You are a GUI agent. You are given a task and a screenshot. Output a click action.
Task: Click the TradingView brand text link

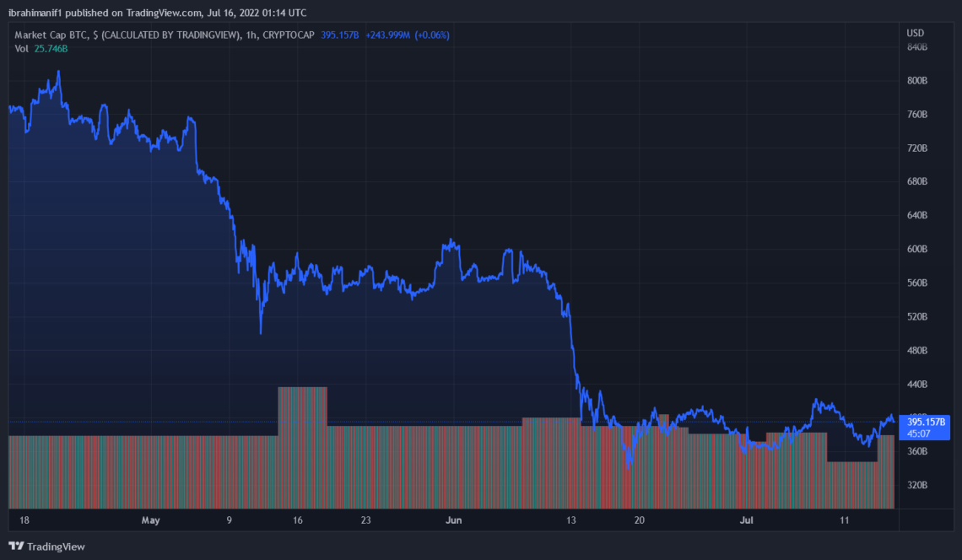[x=56, y=547]
